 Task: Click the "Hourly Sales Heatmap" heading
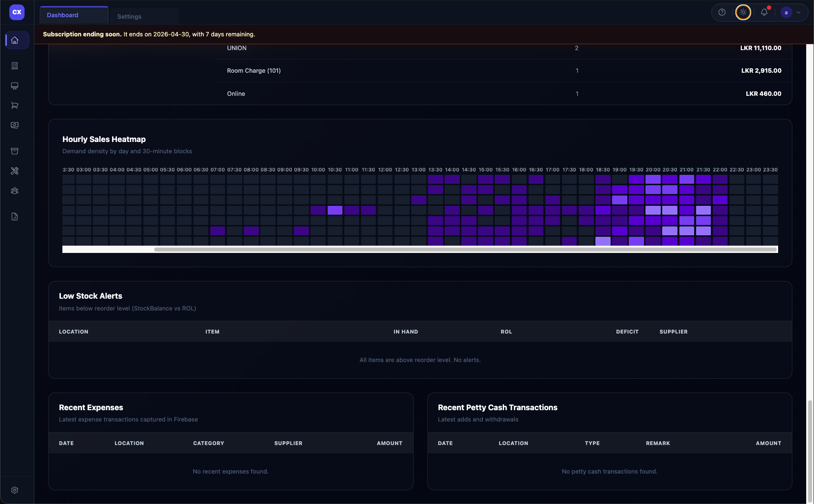[104, 140]
